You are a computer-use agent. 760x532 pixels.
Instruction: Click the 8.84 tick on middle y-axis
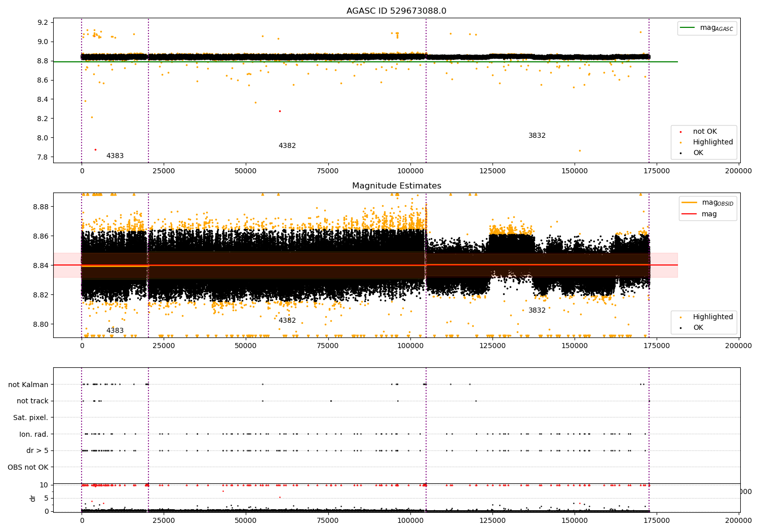41,266
